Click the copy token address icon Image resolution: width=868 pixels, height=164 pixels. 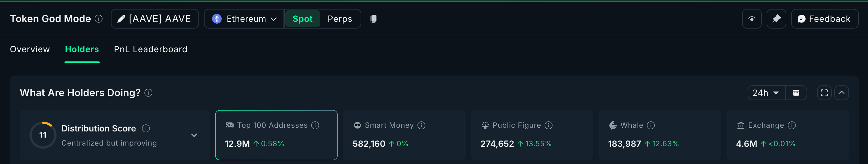[x=373, y=19]
